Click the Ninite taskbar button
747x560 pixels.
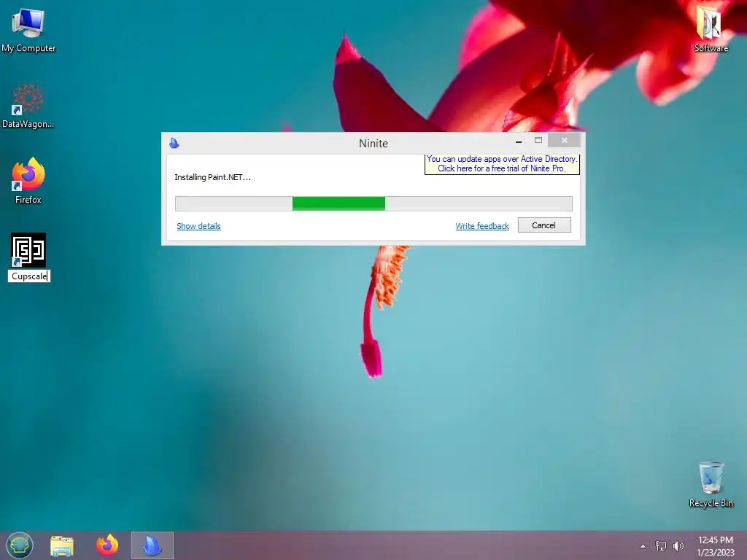click(152, 545)
